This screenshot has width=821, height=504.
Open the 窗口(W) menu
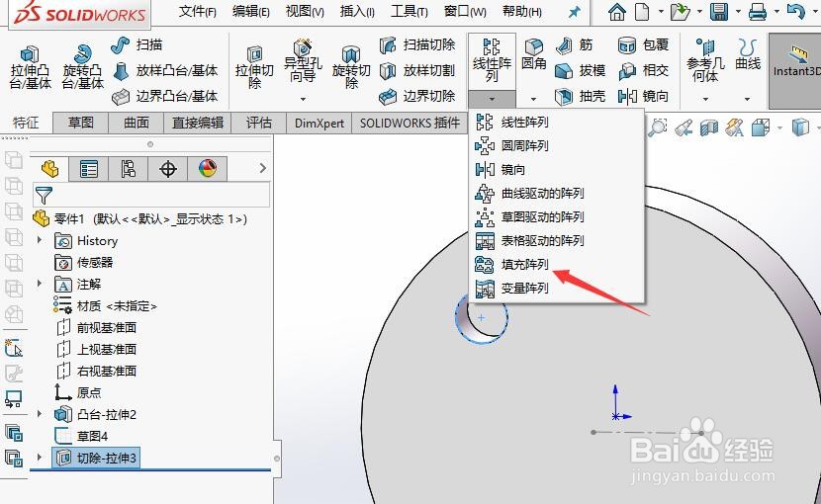pyautogui.click(x=465, y=12)
